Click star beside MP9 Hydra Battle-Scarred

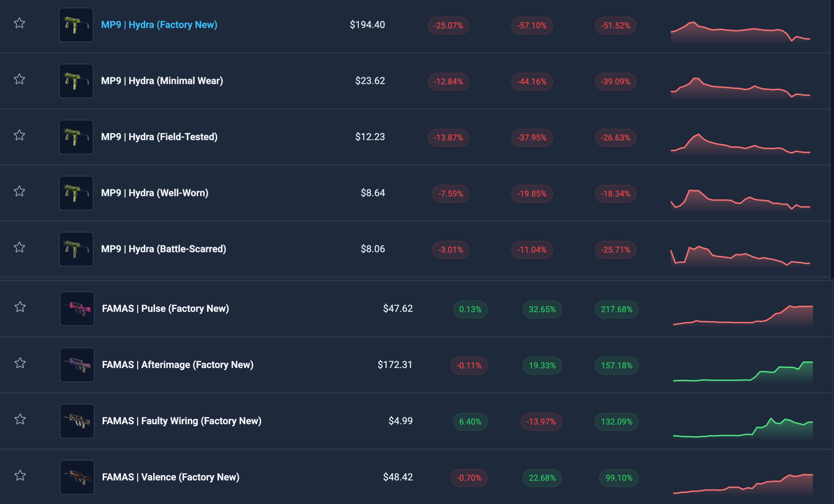point(19,248)
